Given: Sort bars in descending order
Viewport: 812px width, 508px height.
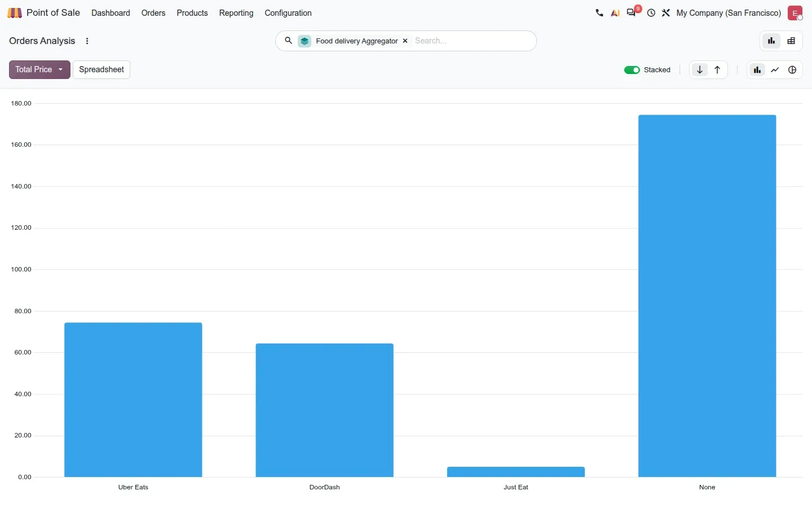Looking at the screenshot, I should tap(700, 70).
